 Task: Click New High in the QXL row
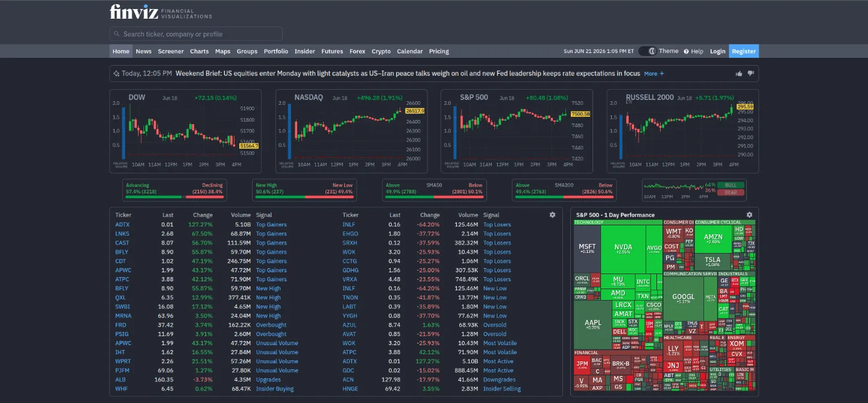click(x=268, y=298)
